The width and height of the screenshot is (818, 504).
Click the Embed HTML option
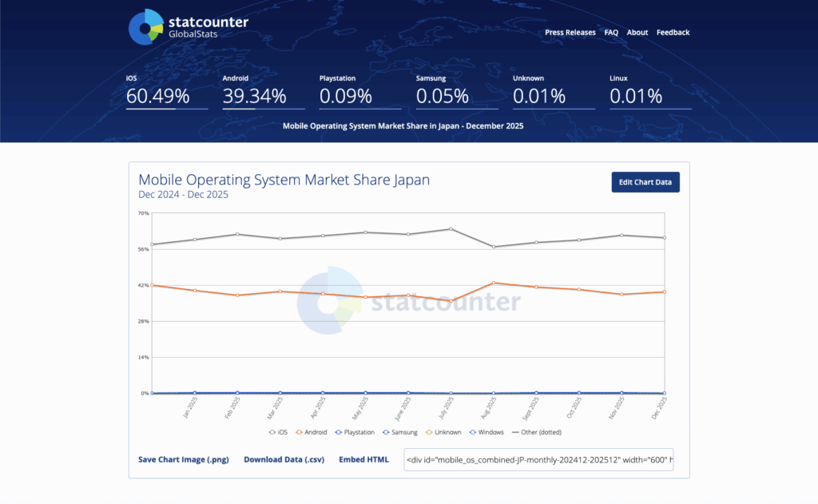[363, 459]
